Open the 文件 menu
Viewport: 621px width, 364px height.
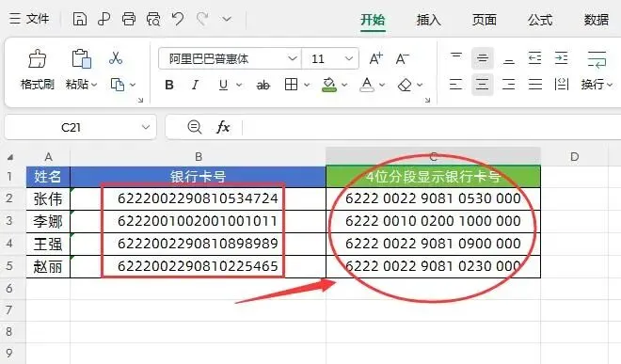[x=30, y=19]
